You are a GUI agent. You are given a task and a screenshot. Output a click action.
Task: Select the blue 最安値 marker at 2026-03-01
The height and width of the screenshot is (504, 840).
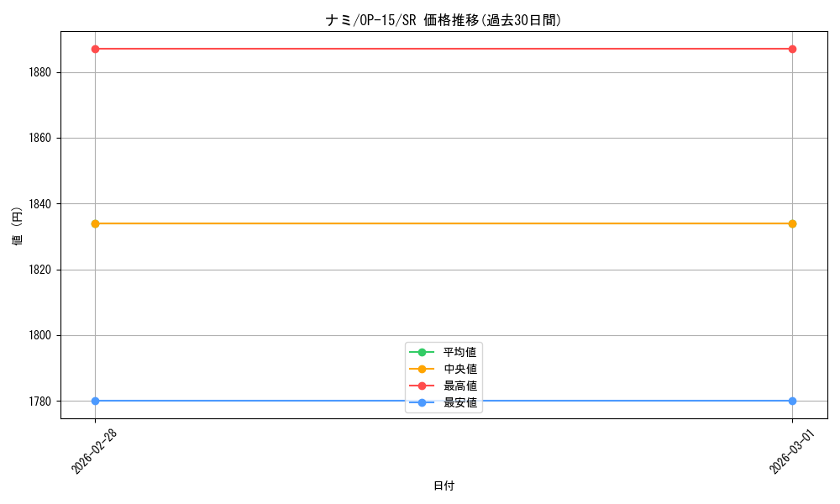click(792, 401)
